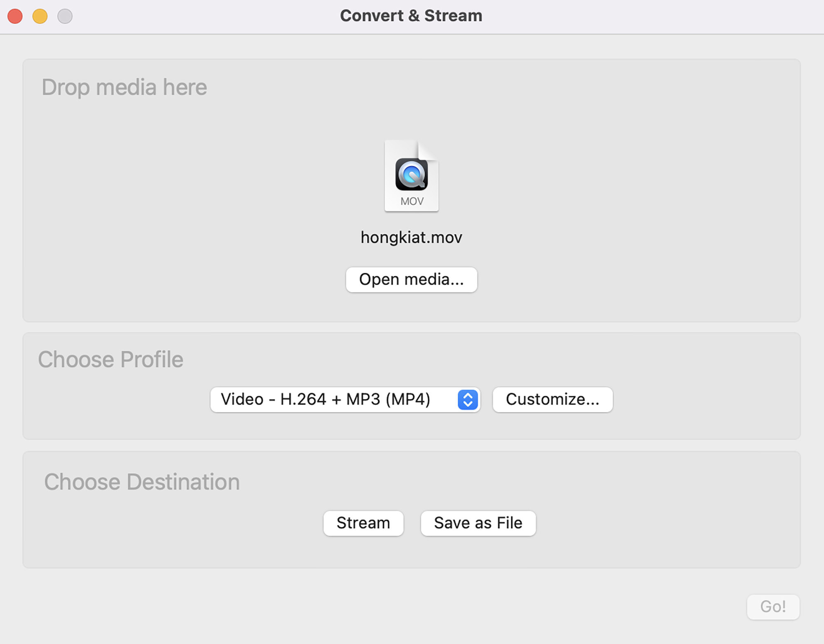Viewport: 824px width, 644px height.
Task: Click the Choose Destination section heading
Action: coord(142,482)
